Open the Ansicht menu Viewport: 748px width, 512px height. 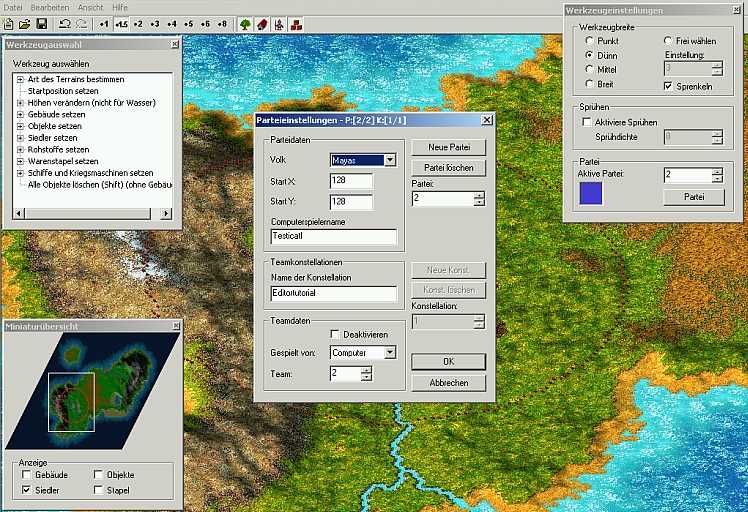[90, 7]
